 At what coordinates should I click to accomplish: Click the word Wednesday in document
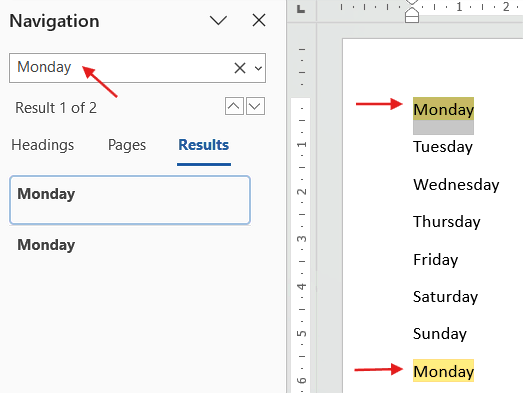(456, 184)
